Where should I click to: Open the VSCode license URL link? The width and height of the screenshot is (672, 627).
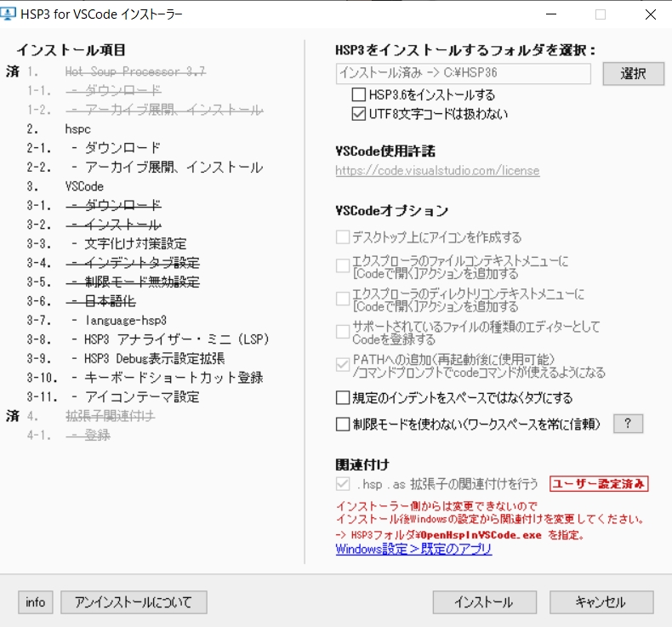coord(437,170)
